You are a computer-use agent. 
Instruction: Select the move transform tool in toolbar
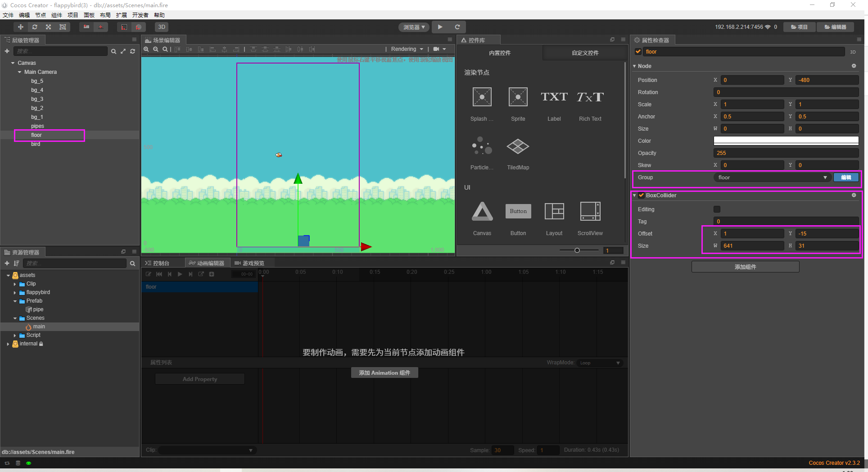click(x=21, y=27)
